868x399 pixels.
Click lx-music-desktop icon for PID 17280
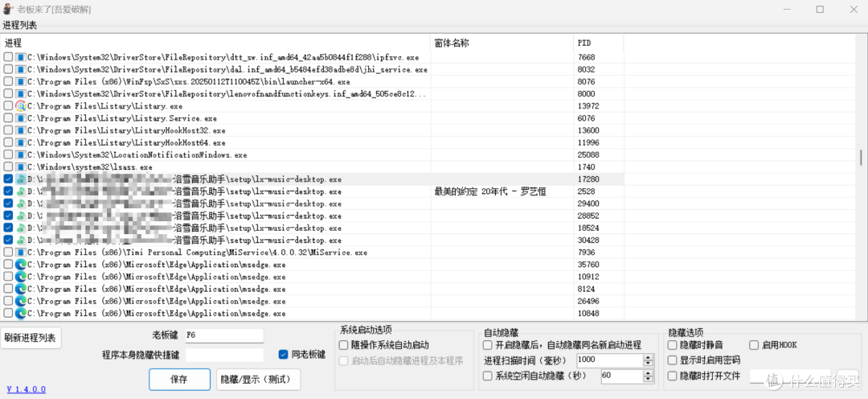click(x=20, y=179)
